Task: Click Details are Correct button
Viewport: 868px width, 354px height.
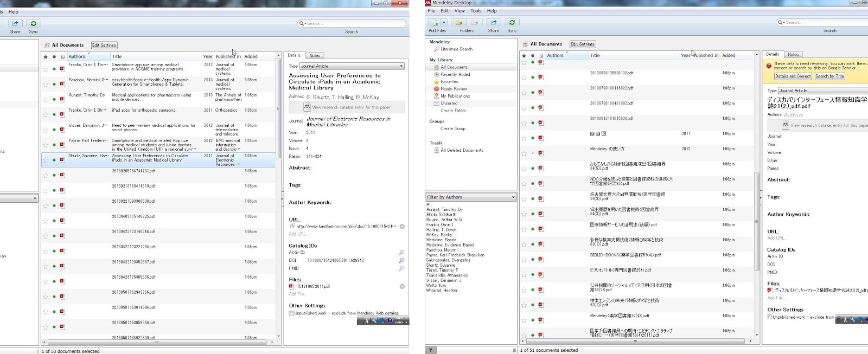Action: pos(793,76)
